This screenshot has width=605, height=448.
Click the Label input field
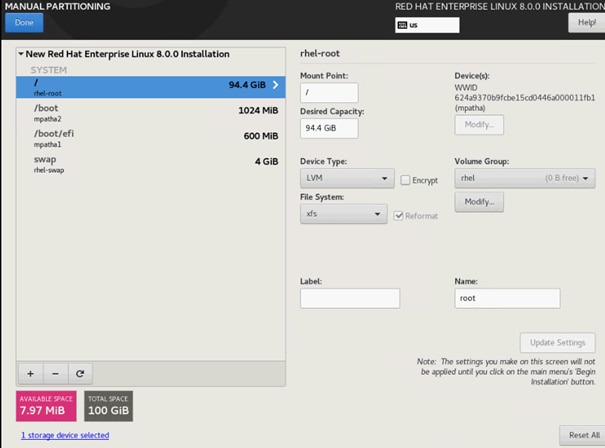click(x=350, y=298)
